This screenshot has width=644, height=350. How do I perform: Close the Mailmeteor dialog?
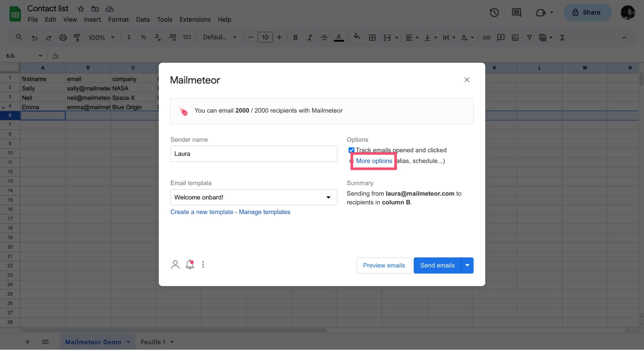click(x=467, y=80)
